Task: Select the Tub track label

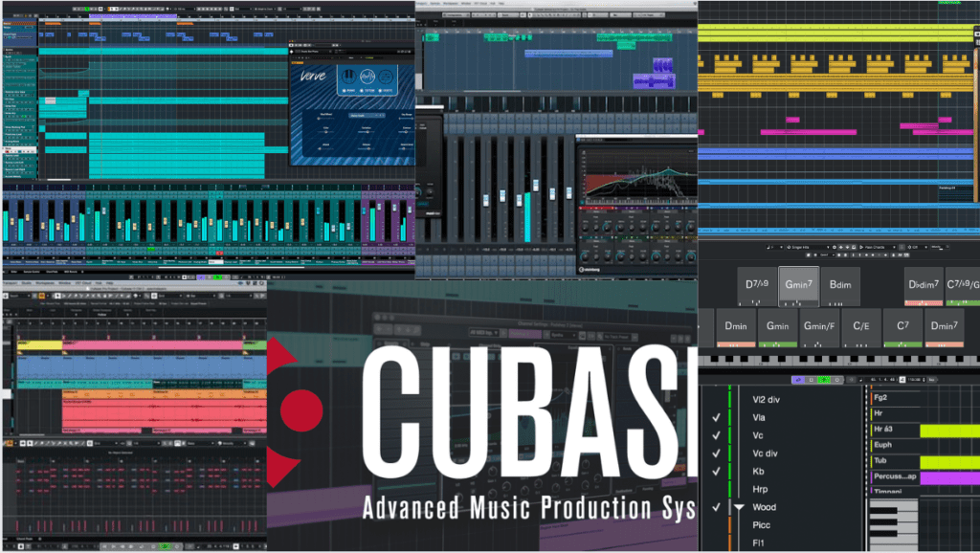Action: (x=880, y=460)
